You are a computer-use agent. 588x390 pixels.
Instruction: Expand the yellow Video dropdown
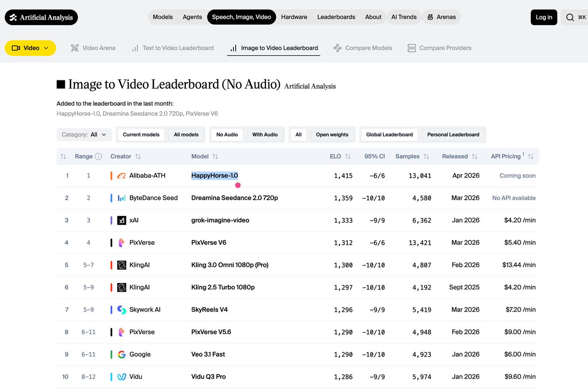(30, 48)
